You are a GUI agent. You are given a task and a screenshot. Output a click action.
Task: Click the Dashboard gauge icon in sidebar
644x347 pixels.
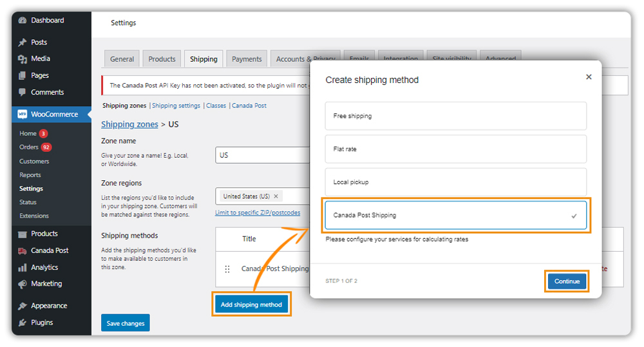[23, 20]
